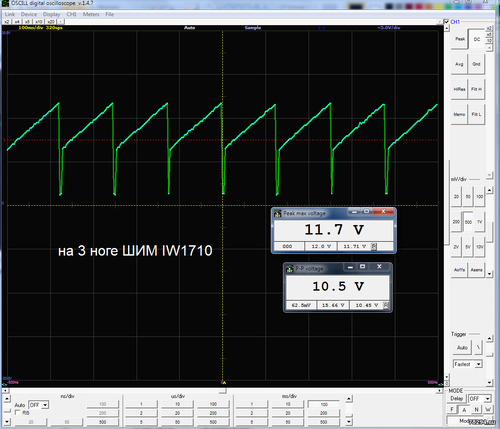Switch coupling to Gnd

476,64
